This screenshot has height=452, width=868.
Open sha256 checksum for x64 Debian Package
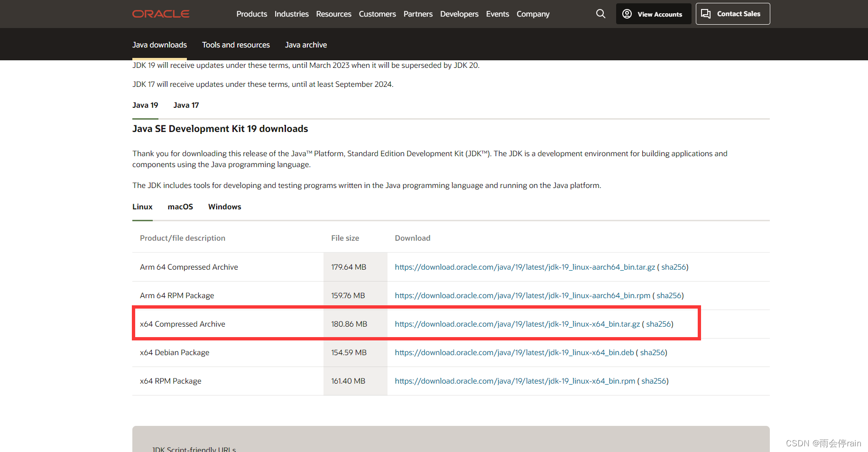[x=652, y=352]
